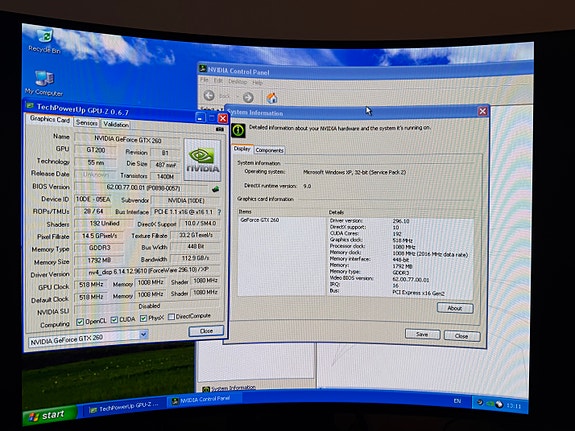Click the About button
The image size is (575, 431).
tap(455, 308)
